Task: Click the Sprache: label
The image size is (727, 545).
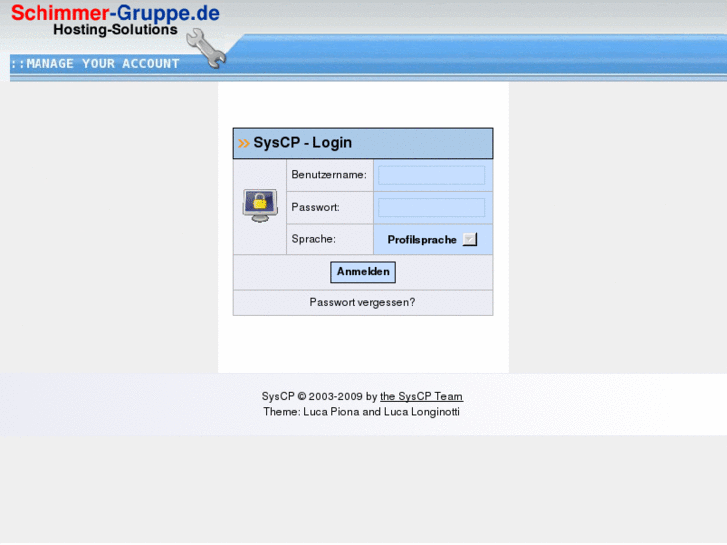Action: coord(313,239)
